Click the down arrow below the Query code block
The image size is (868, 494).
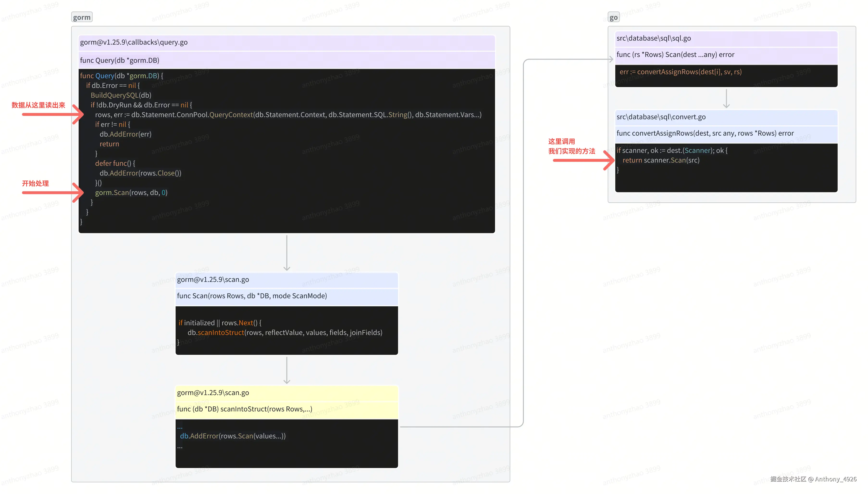tap(287, 253)
